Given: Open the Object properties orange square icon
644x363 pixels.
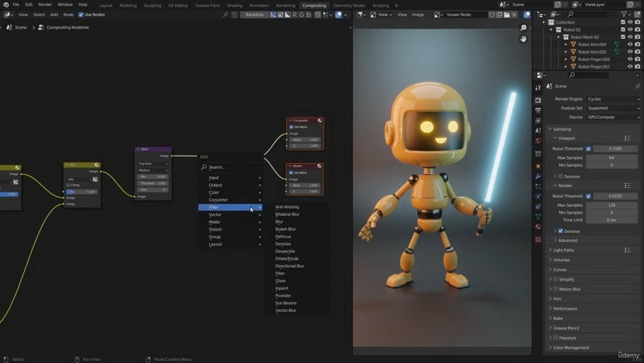Looking at the screenshot, I should 538,166.
